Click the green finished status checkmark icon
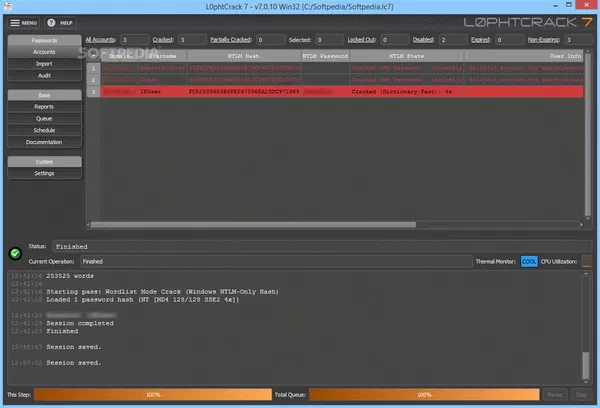Screen dimensions: 600x408 [x=15, y=253]
